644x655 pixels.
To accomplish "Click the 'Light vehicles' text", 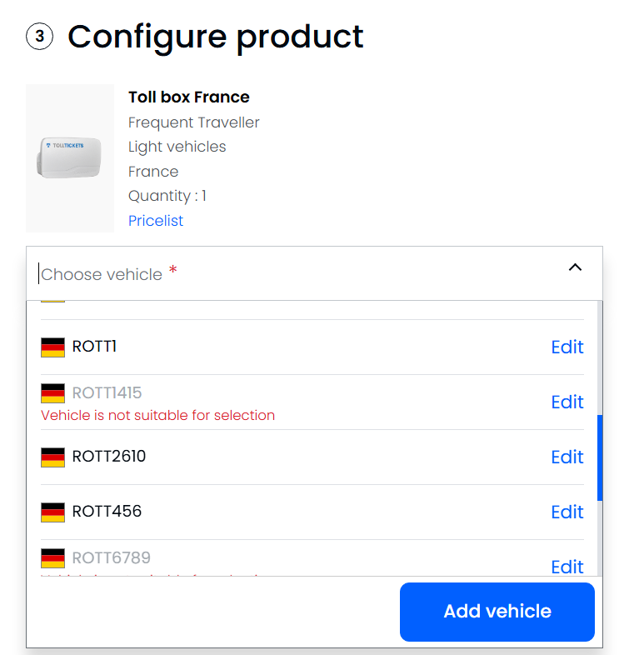I will pyautogui.click(x=177, y=147).
